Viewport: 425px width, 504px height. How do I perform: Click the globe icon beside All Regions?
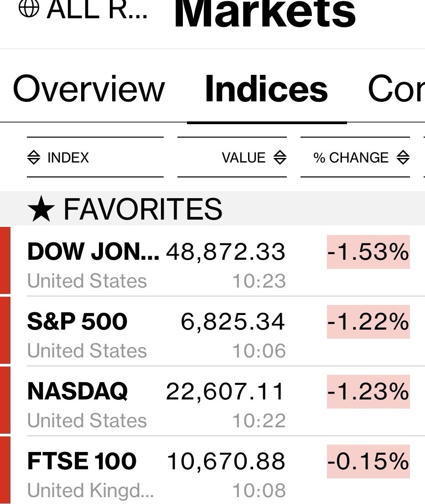(x=29, y=10)
